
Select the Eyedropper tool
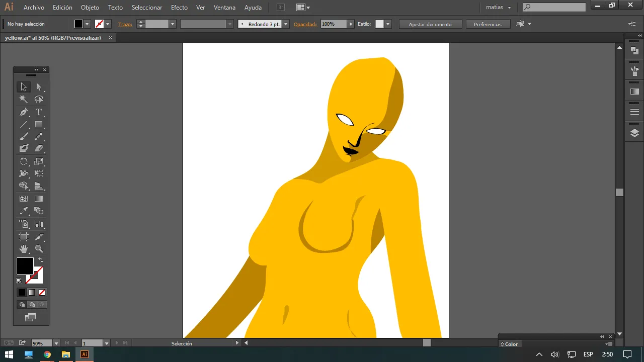(x=24, y=211)
